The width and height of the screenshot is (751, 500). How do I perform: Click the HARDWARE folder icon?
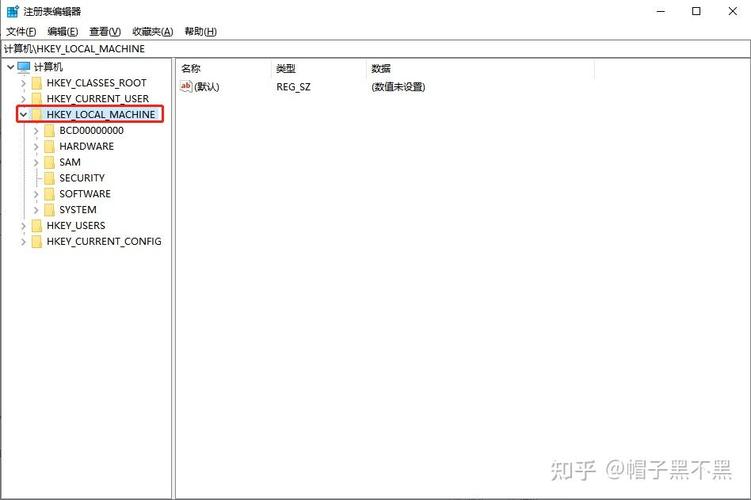pyautogui.click(x=49, y=147)
